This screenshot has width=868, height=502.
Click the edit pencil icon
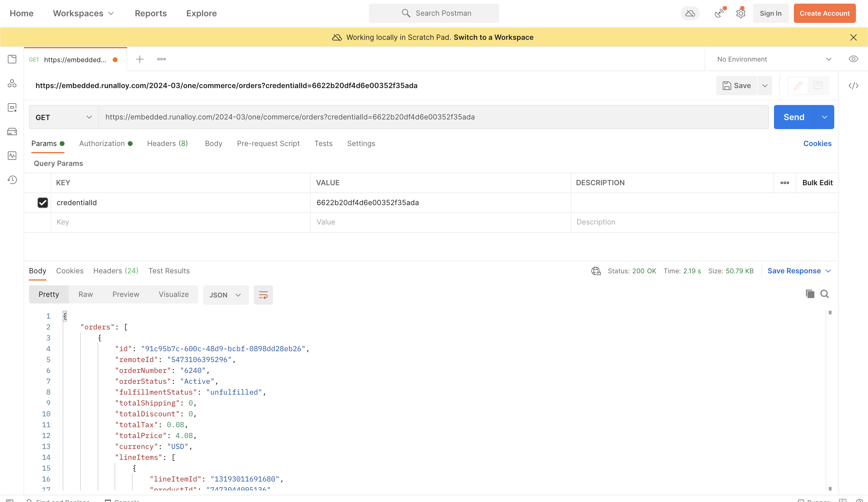pos(798,85)
